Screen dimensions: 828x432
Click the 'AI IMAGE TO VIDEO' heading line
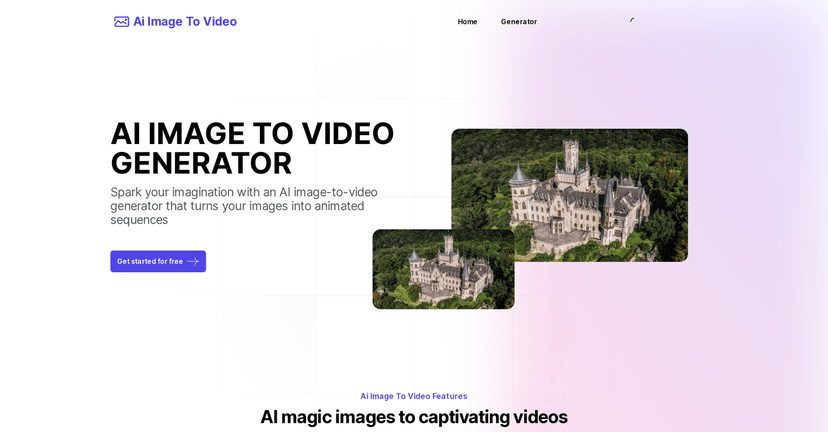pyautogui.click(x=252, y=134)
